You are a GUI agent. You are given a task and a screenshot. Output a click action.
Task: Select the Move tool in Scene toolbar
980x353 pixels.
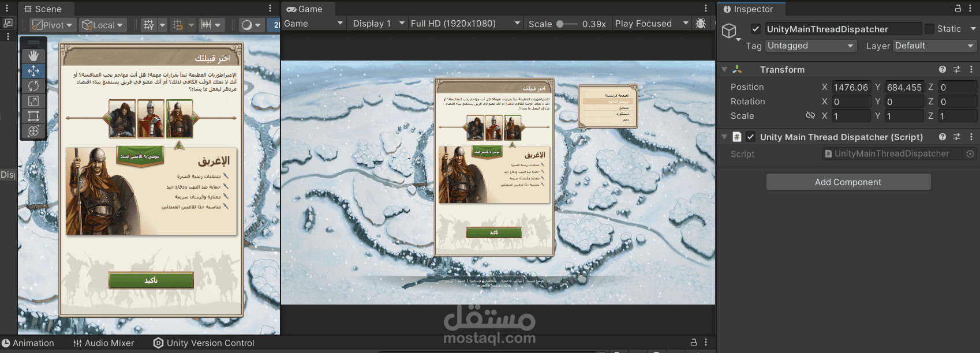(x=33, y=71)
